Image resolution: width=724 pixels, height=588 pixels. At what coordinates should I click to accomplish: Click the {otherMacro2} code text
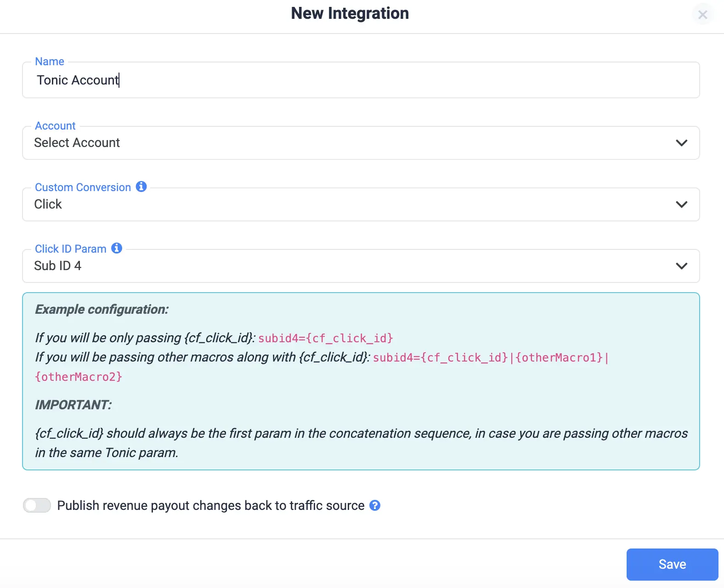[79, 377]
